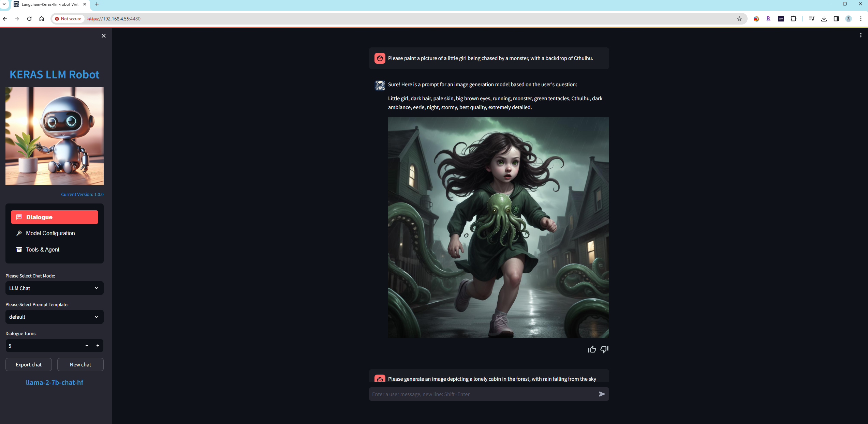Open browser extensions puzzle icon
Screen dimensions: 868x424
pos(793,19)
